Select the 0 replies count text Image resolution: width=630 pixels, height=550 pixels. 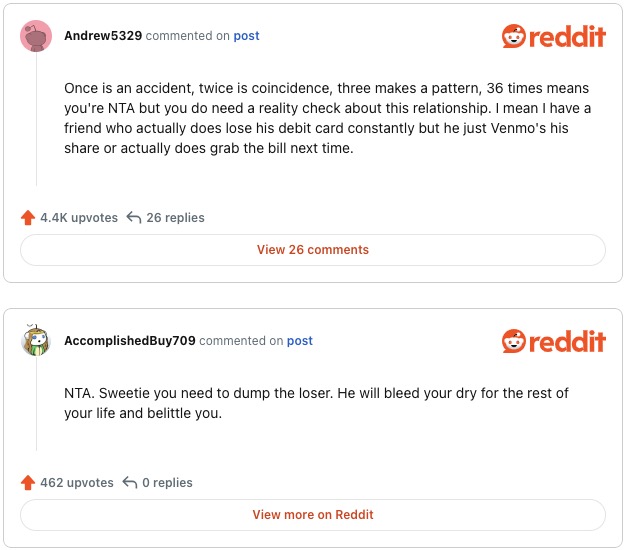[167, 483]
